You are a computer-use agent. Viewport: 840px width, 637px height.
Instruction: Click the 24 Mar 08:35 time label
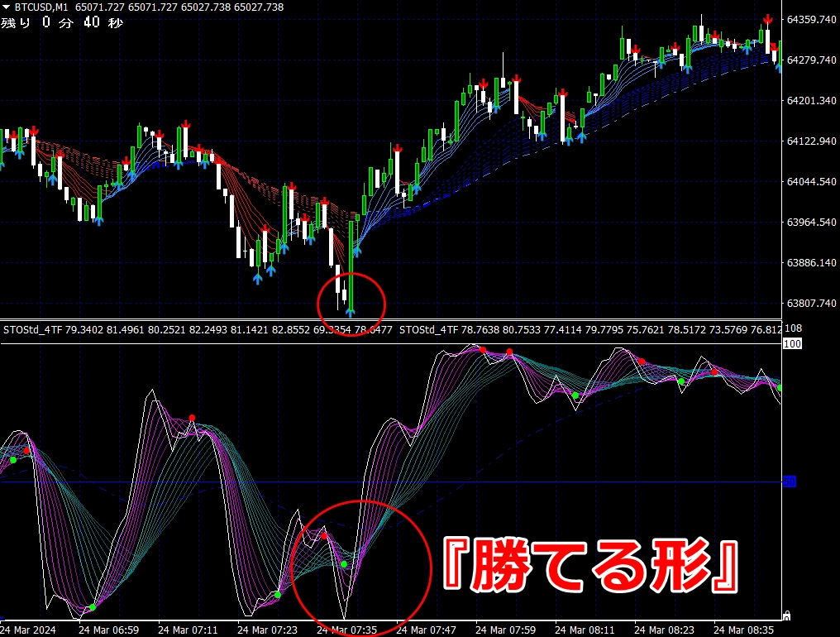(x=743, y=630)
